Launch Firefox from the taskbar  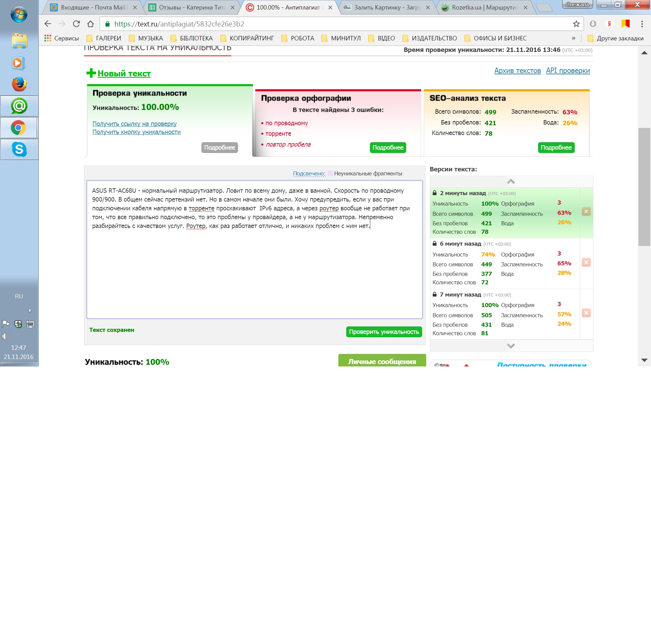click(19, 84)
